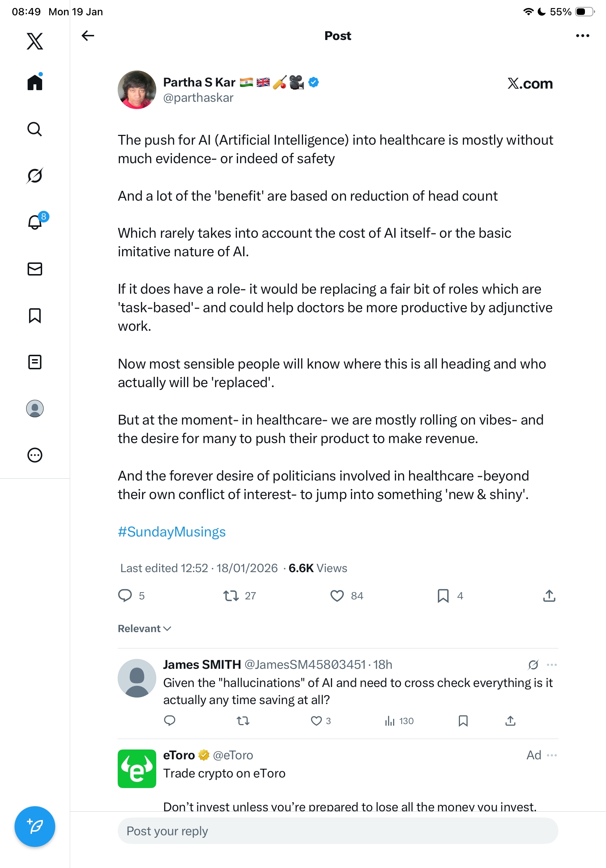Open Grok from the left sidebar
Viewport: 606px width, 868px height.
coord(35,176)
